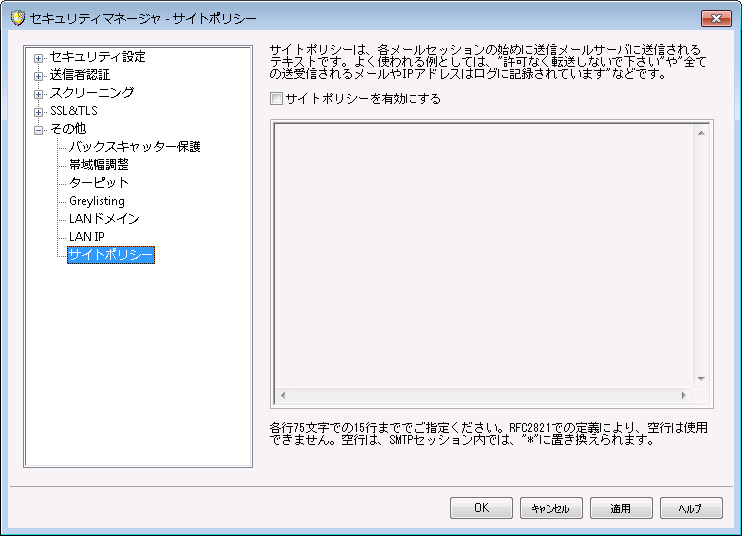
Task: Select the highlighted サイトポリシー tree item
Action: (111, 255)
